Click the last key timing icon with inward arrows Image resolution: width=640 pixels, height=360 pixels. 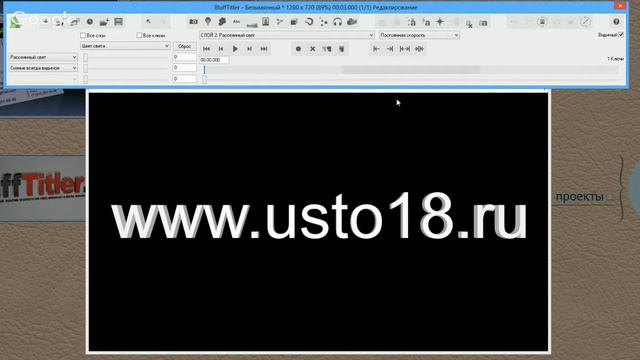[419, 49]
